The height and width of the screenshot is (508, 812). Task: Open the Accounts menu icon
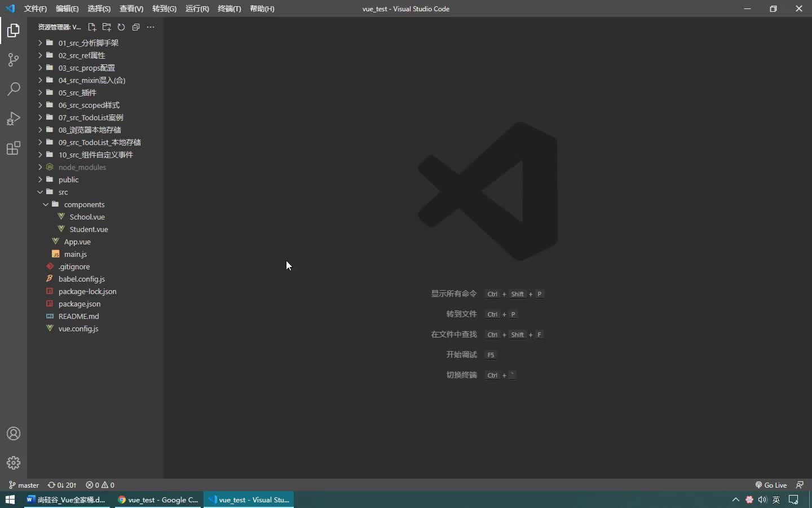click(14, 433)
